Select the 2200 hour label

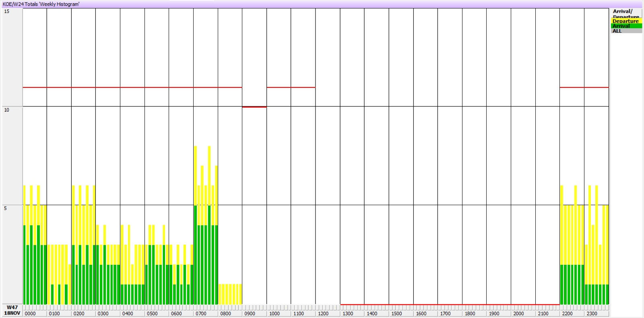click(567, 314)
